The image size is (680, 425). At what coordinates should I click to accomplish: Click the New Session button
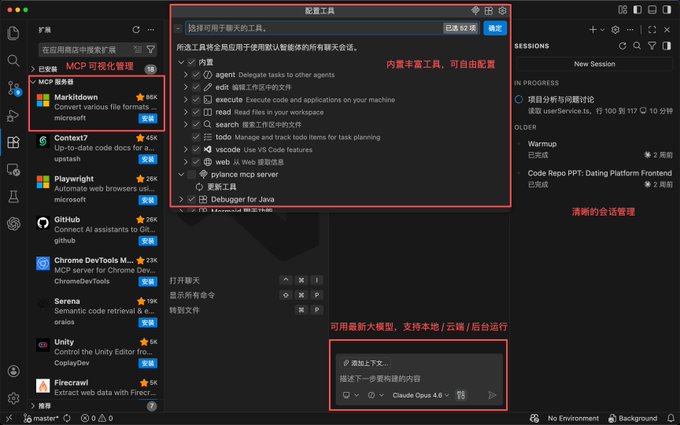594,64
